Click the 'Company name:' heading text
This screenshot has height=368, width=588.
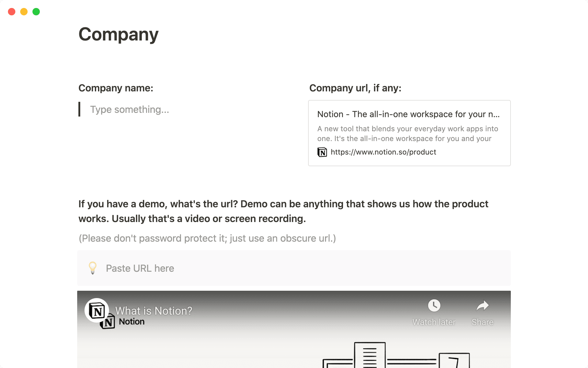(x=116, y=88)
